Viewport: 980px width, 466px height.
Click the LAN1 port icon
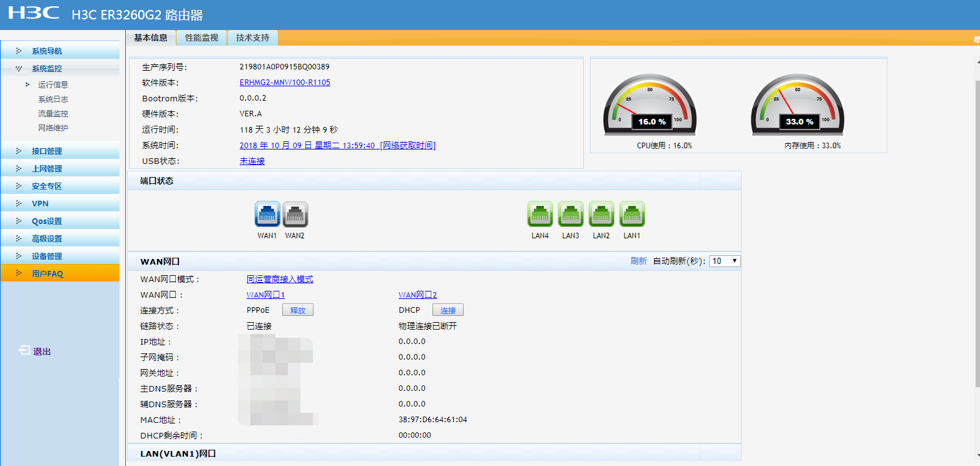pyautogui.click(x=632, y=214)
